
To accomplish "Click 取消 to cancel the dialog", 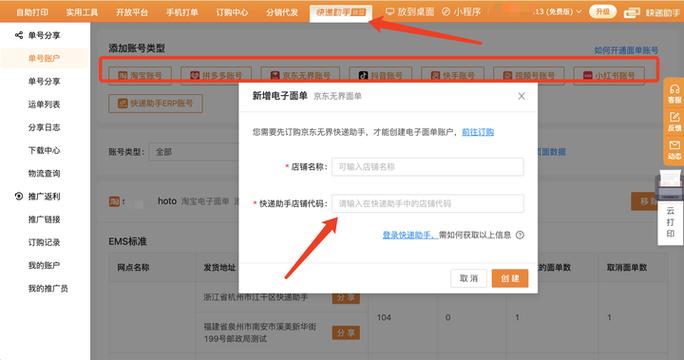I will point(469,278).
